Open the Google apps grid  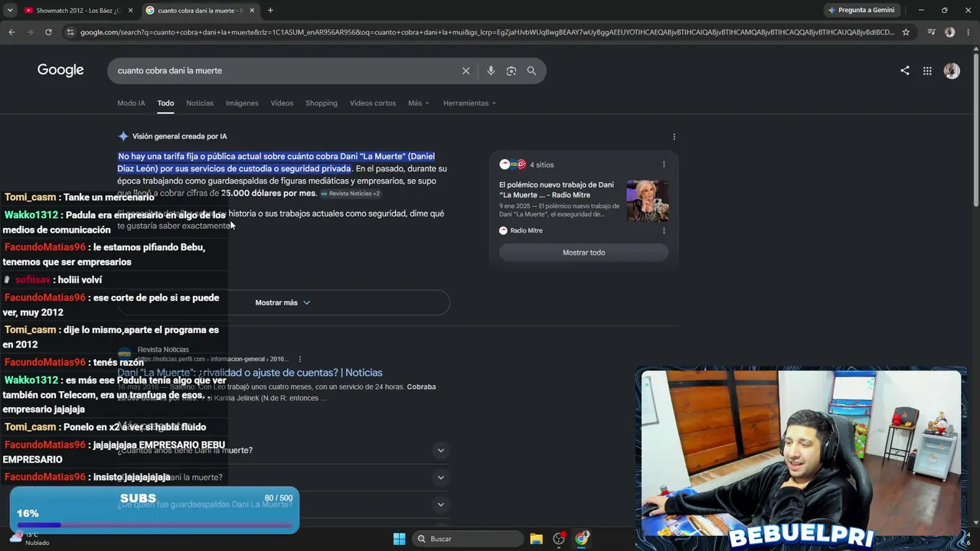click(x=927, y=70)
